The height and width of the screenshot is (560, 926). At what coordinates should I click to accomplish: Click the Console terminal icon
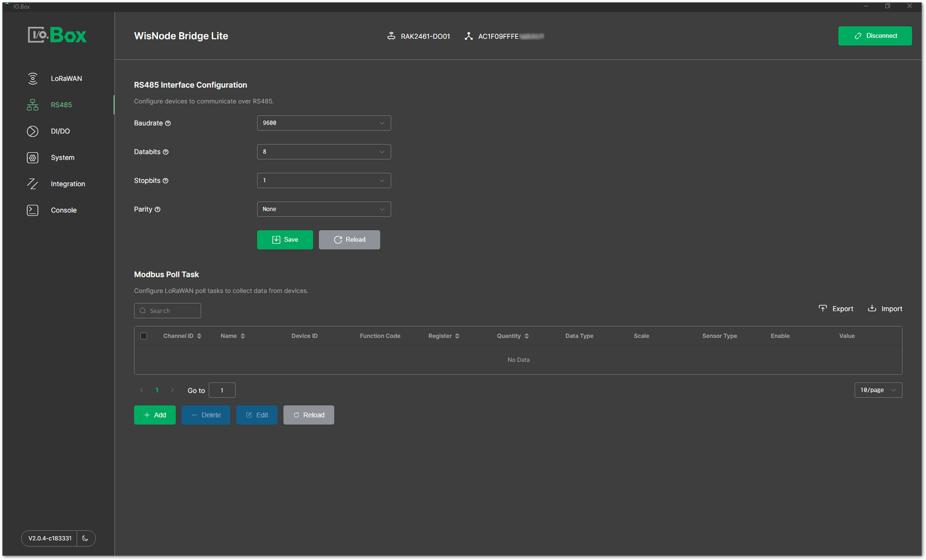click(33, 210)
